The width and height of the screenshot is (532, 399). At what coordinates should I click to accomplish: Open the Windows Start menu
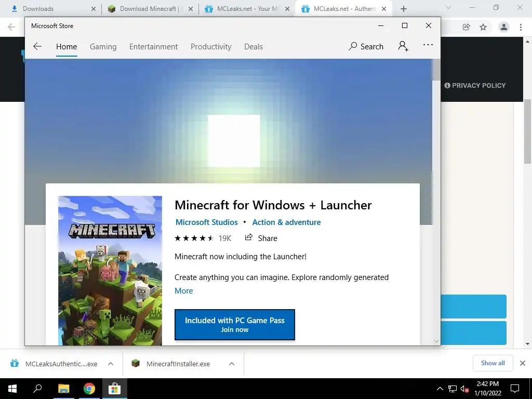coord(12,389)
